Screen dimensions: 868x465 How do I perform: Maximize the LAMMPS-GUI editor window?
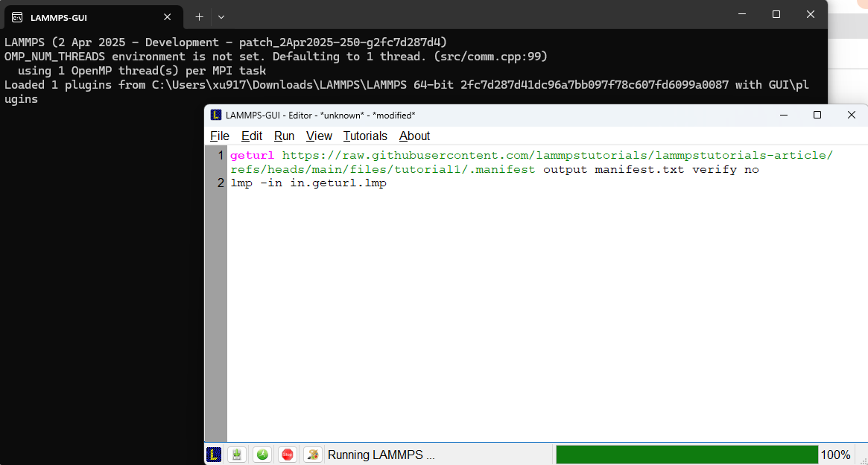817,115
